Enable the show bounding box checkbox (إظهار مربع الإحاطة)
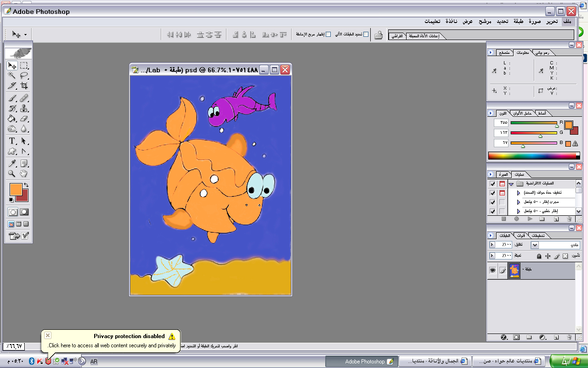The image size is (588, 368). (x=328, y=34)
